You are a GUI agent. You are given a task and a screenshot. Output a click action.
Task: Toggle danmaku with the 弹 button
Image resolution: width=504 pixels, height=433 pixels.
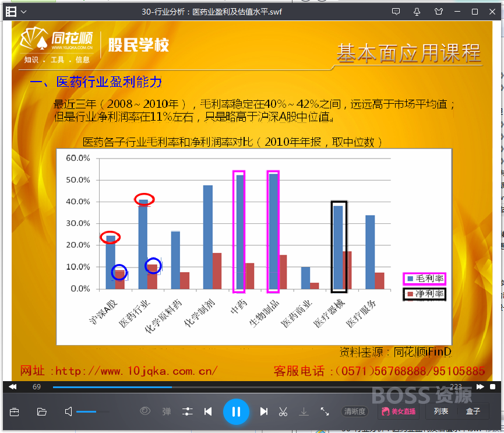click(167, 411)
